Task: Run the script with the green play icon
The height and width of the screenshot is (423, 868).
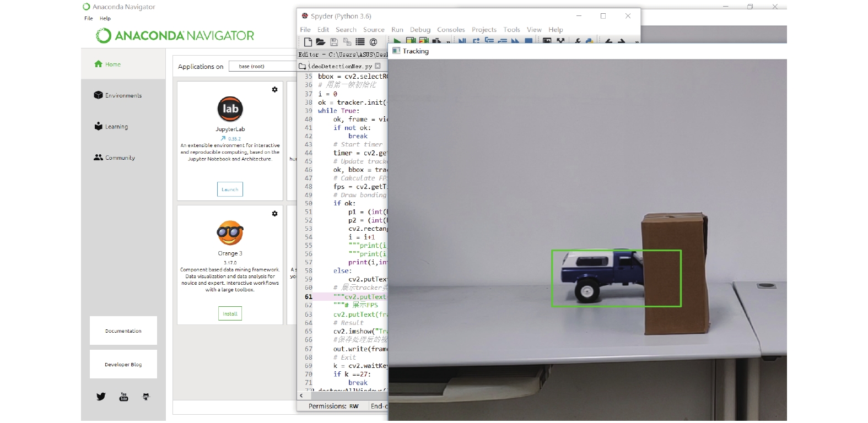Action: pos(397,42)
